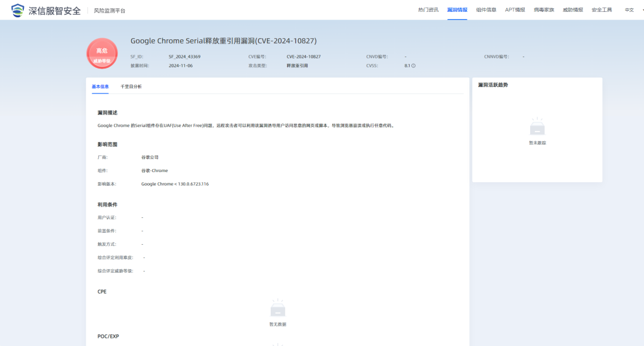Click the vendor value 谷歌公司
Viewport: 644px width, 346px height.
150,157
